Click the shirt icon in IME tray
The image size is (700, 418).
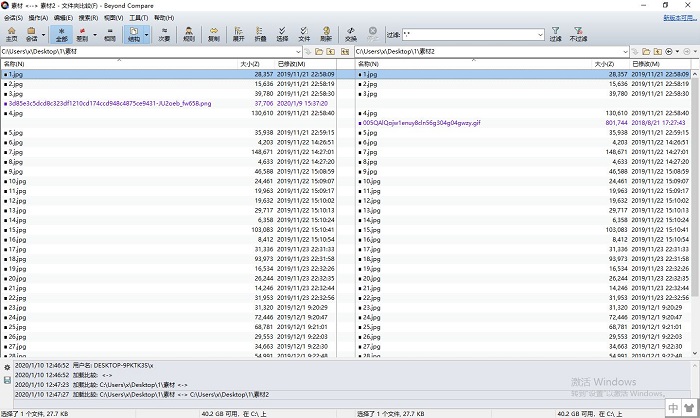pos(690,407)
